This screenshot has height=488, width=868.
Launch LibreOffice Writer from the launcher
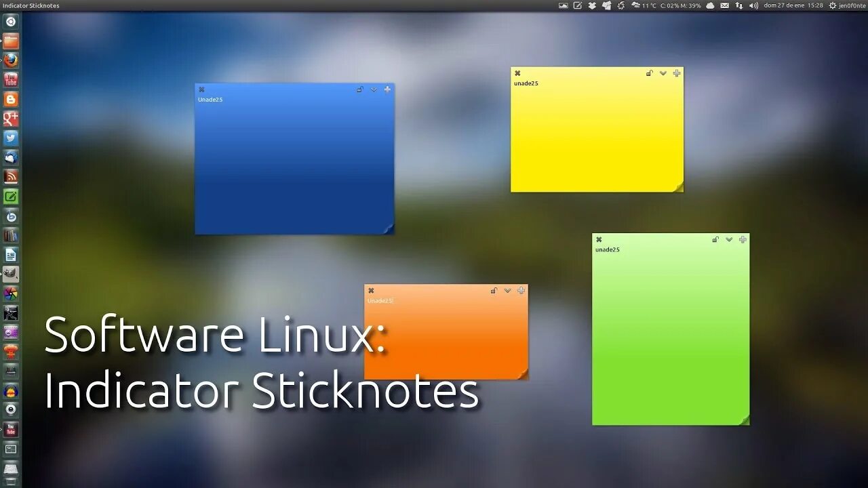(x=10, y=255)
